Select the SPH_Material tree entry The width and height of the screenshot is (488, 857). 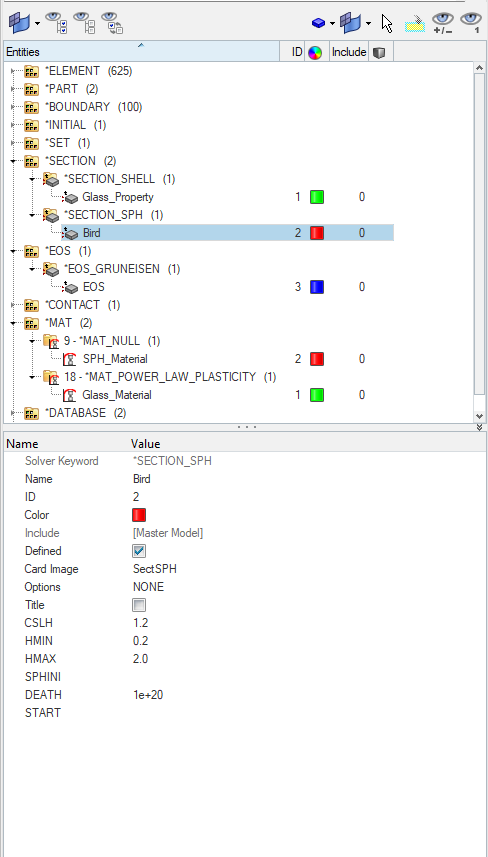click(x=115, y=359)
